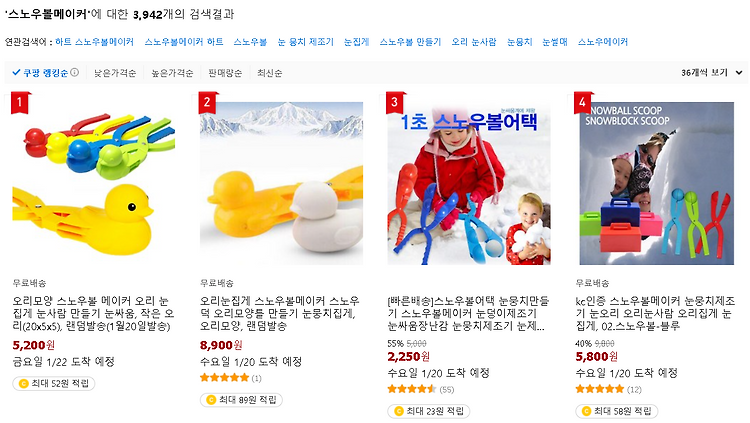Click the coin icon in 최대 52원 적립 badge
Screen dimensions: 750x423
tap(23, 384)
